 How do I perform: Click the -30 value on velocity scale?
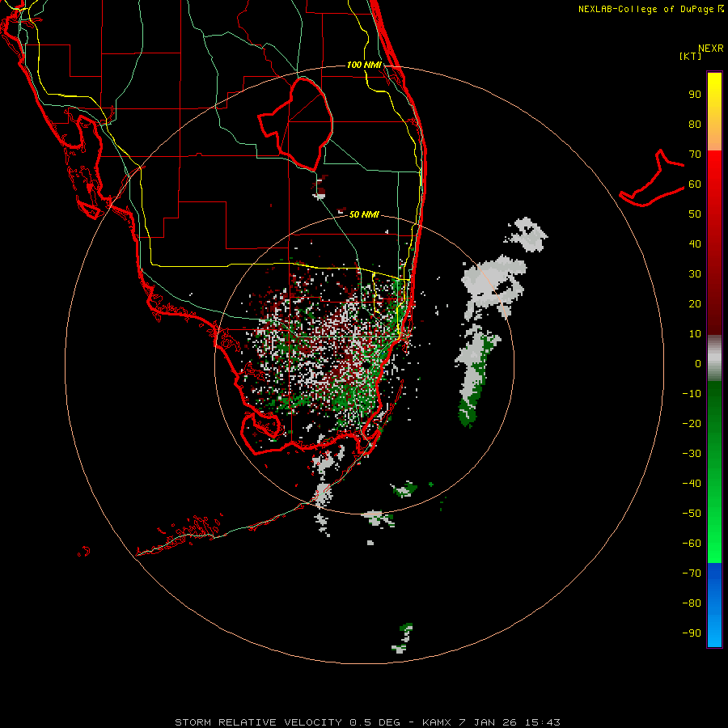tap(692, 454)
